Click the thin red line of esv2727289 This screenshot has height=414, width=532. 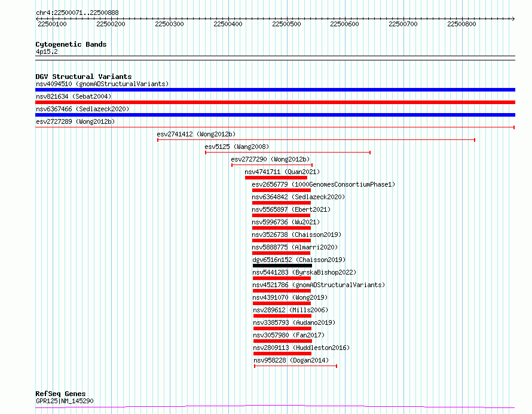point(275,127)
